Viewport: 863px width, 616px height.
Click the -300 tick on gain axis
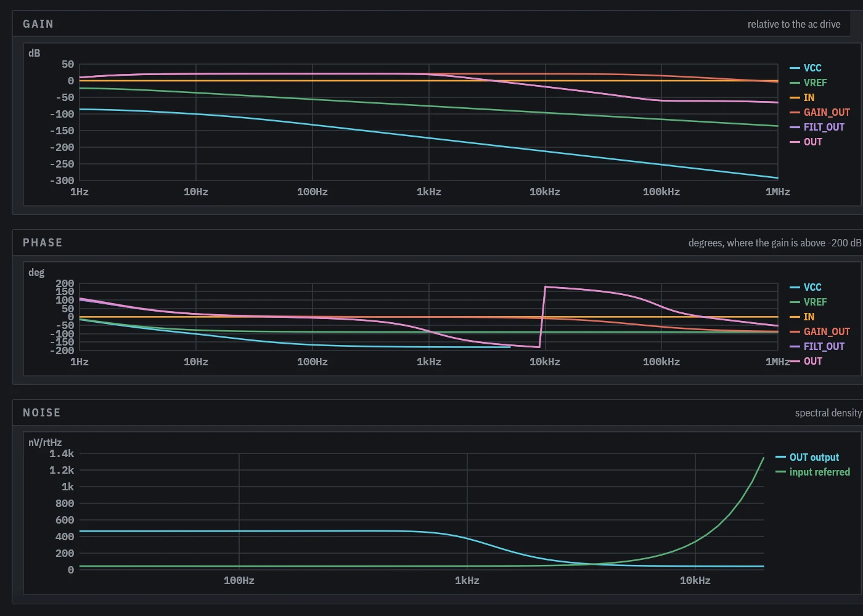62,180
